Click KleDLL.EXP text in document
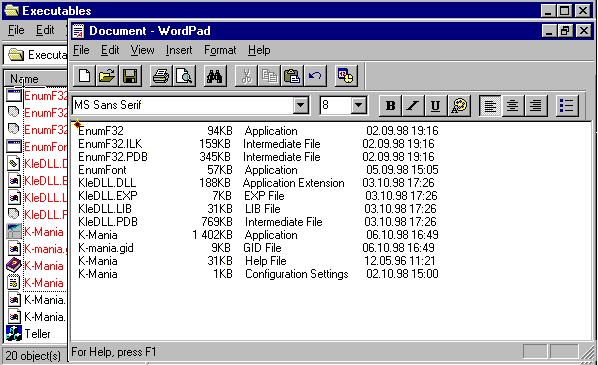598x365 pixels. (108, 196)
